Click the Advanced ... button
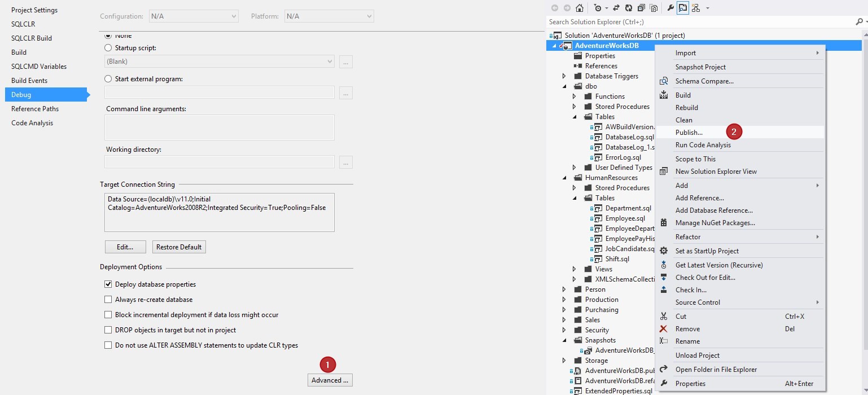 coord(330,380)
